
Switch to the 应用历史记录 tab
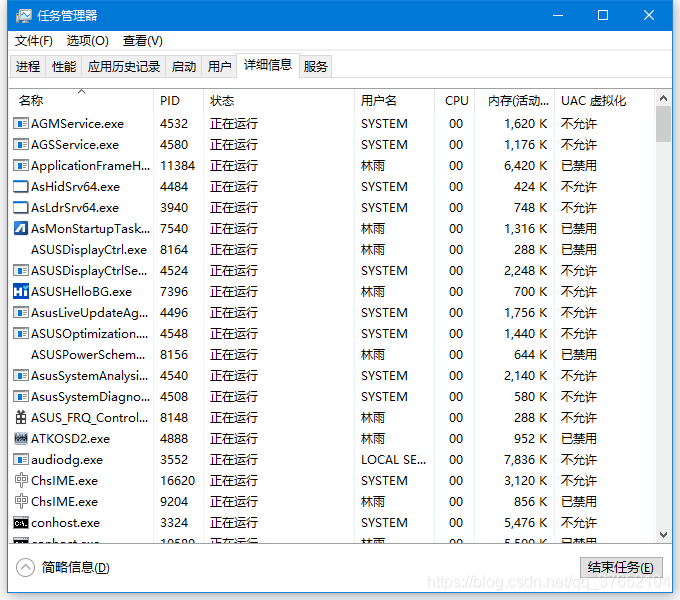tap(124, 67)
